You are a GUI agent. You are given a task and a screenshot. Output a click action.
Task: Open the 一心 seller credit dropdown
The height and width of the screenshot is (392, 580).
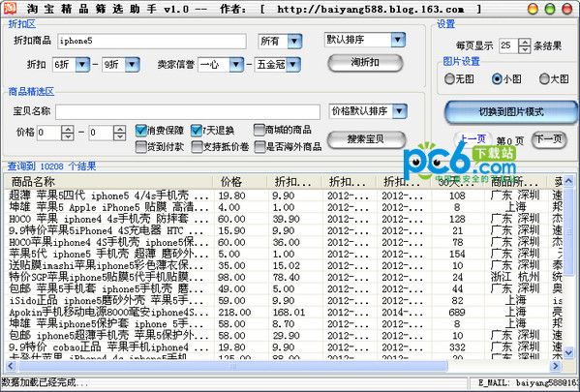click(236, 65)
